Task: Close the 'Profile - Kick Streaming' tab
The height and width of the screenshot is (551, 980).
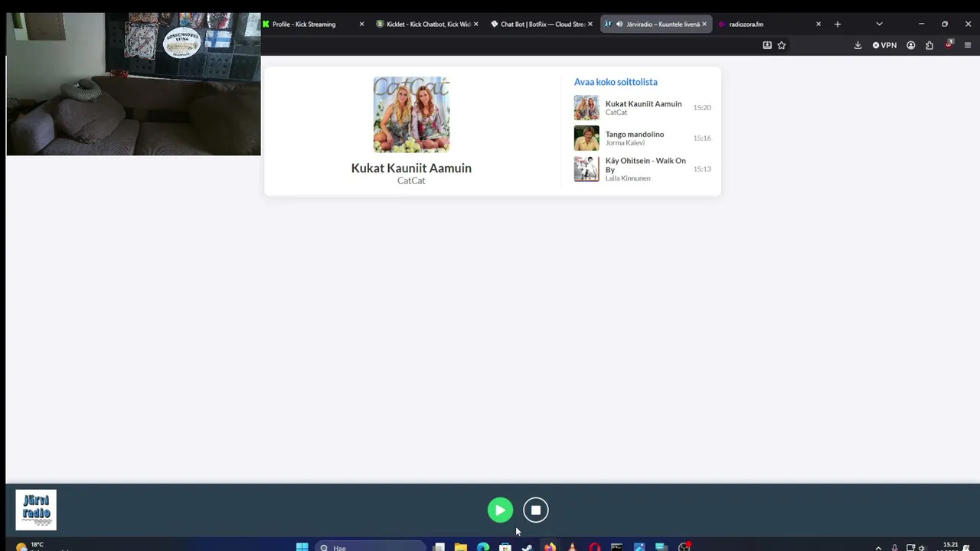Action: [361, 24]
